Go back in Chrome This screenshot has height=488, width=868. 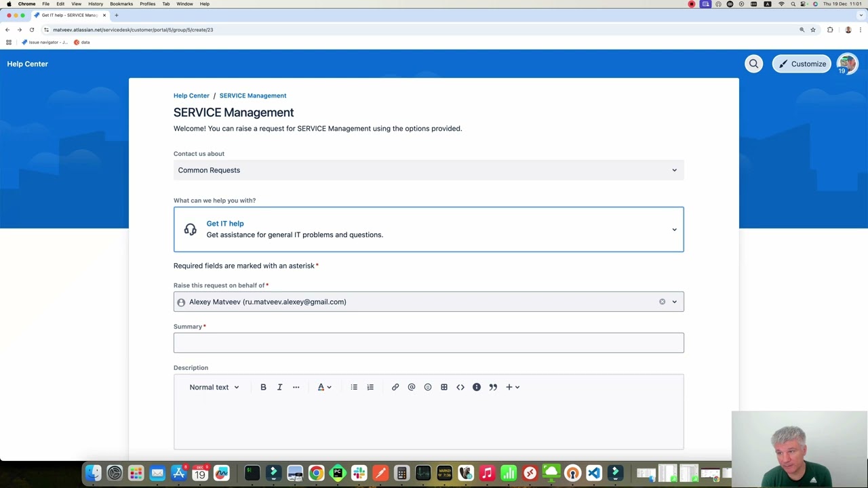tap(7, 30)
